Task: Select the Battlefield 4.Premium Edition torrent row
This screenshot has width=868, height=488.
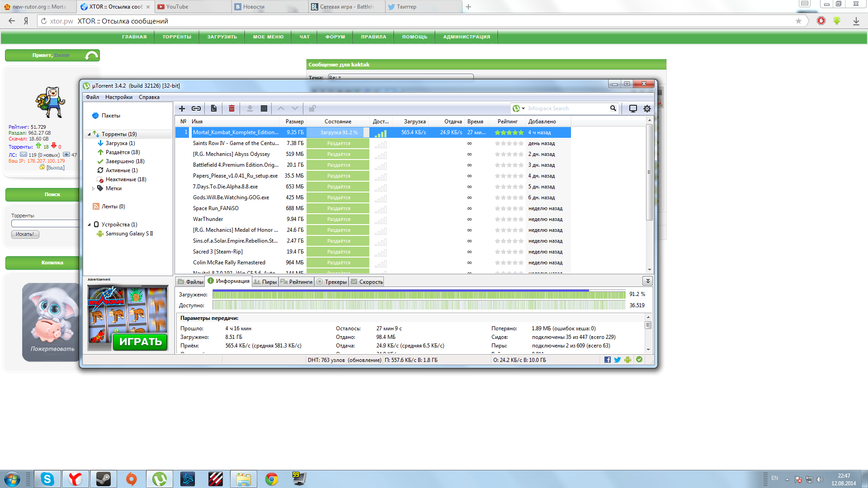Action: (x=373, y=165)
